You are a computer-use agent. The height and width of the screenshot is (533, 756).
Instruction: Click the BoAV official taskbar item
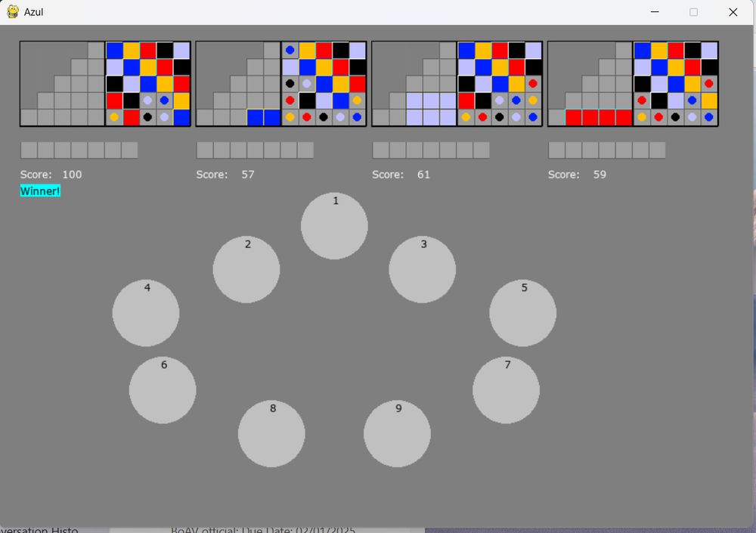pyautogui.click(x=265, y=529)
